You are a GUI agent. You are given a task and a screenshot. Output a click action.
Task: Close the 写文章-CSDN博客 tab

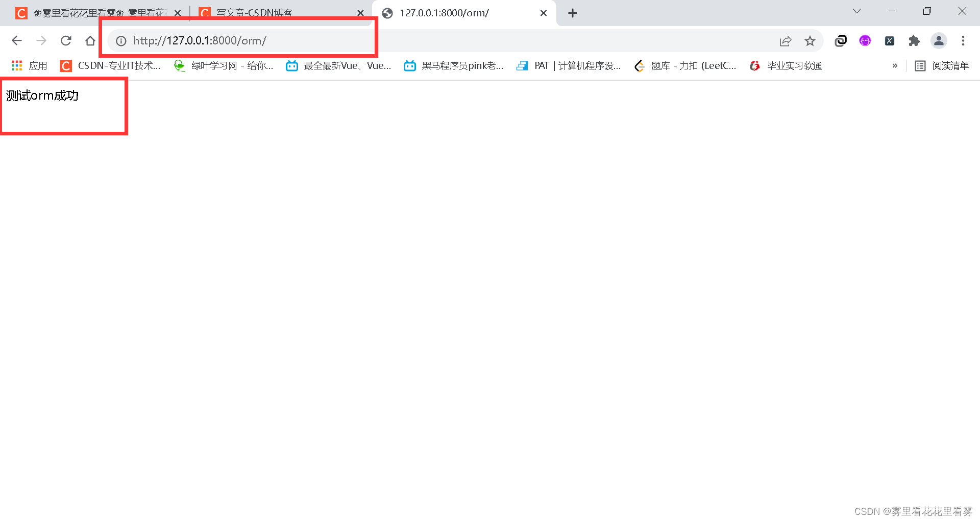pyautogui.click(x=361, y=13)
